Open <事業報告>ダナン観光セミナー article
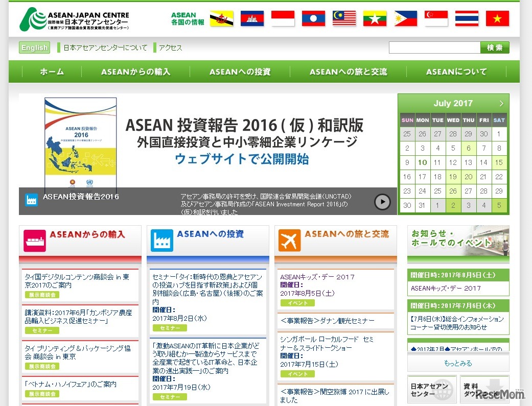 [x=328, y=321]
